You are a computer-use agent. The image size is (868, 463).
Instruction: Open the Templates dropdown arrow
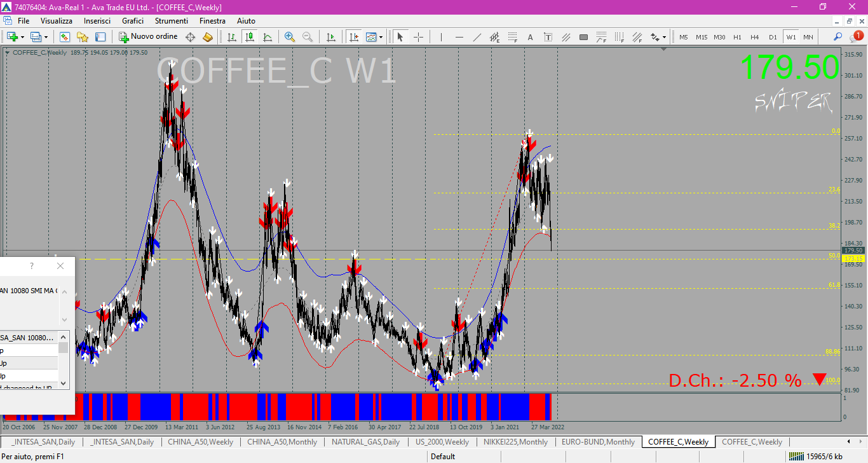(x=381, y=37)
